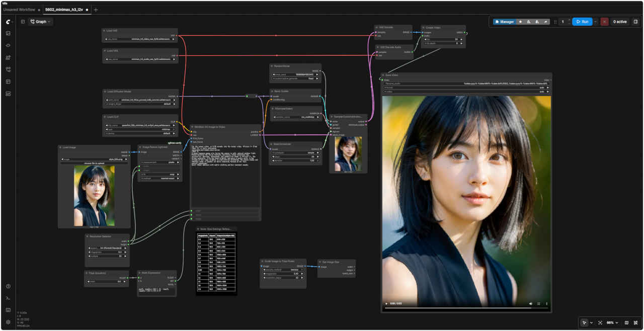Toggle the right side panel icon
This screenshot has height=331, width=644.
point(635,22)
